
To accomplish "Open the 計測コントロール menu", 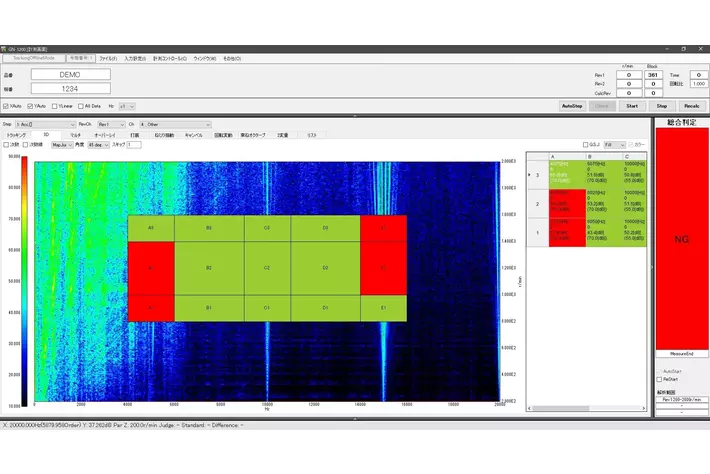I will click(x=169, y=59).
